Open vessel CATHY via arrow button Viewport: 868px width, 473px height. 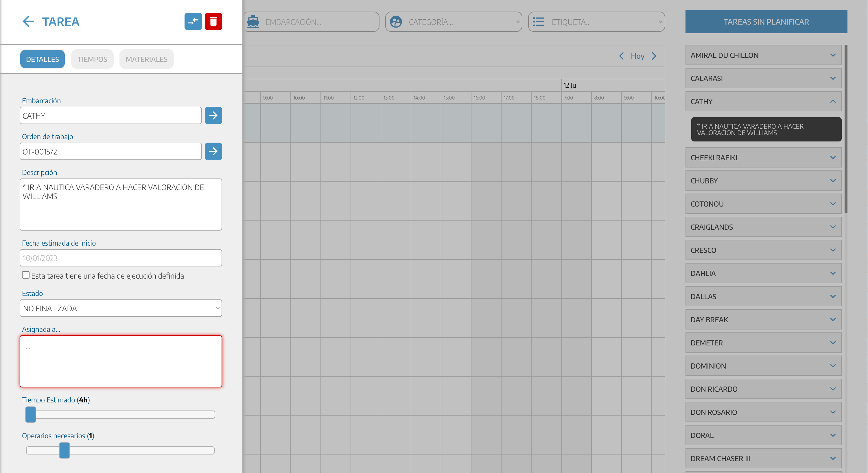[x=213, y=116]
